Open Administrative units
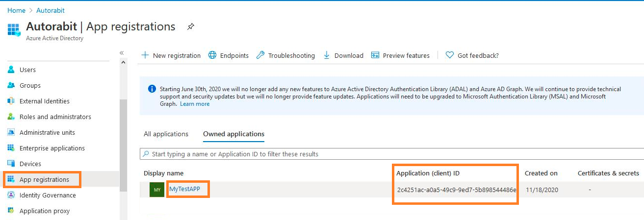This screenshot has height=220, width=644. 48,132
